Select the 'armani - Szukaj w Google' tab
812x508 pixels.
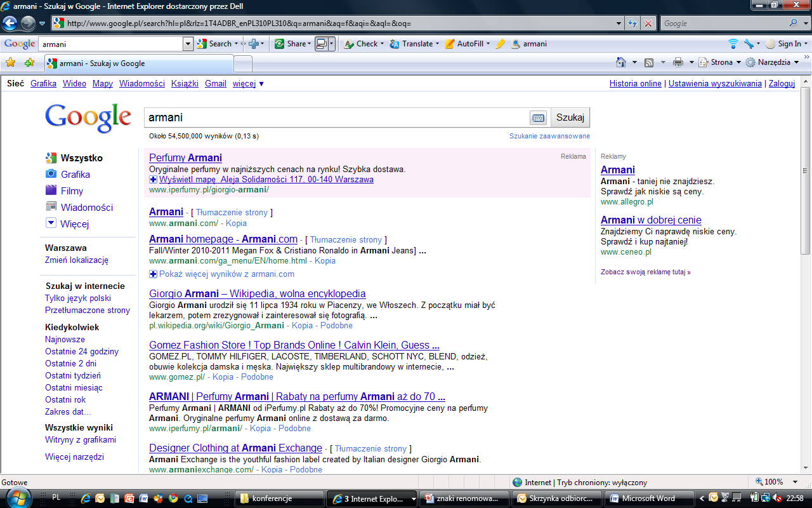coord(139,63)
